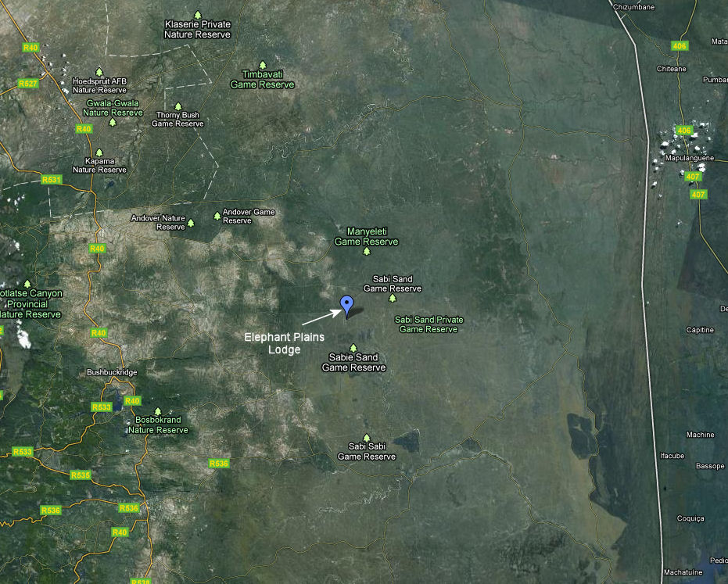
Task: Select the Chiteane place label
Action: [x=672, y=69]
